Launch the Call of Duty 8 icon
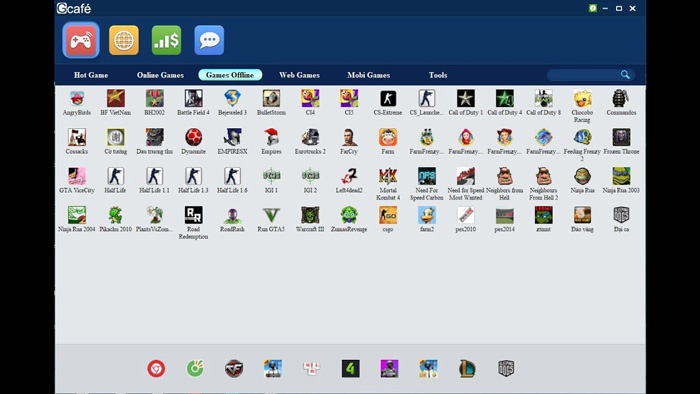This screenshot has width=700, height=394. [x=543, y=98]
